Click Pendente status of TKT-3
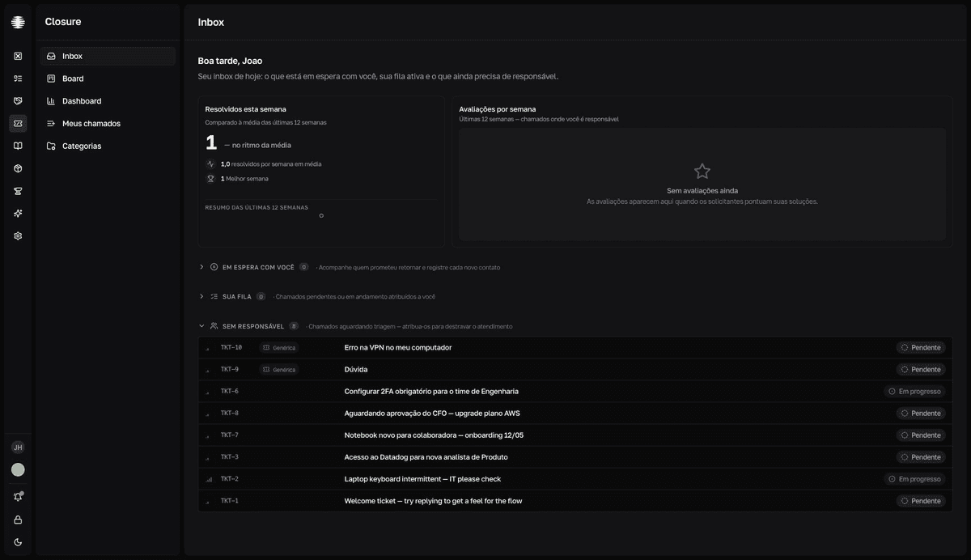The height and width of the screenshot is (560, 971). [x=921, y=457]
